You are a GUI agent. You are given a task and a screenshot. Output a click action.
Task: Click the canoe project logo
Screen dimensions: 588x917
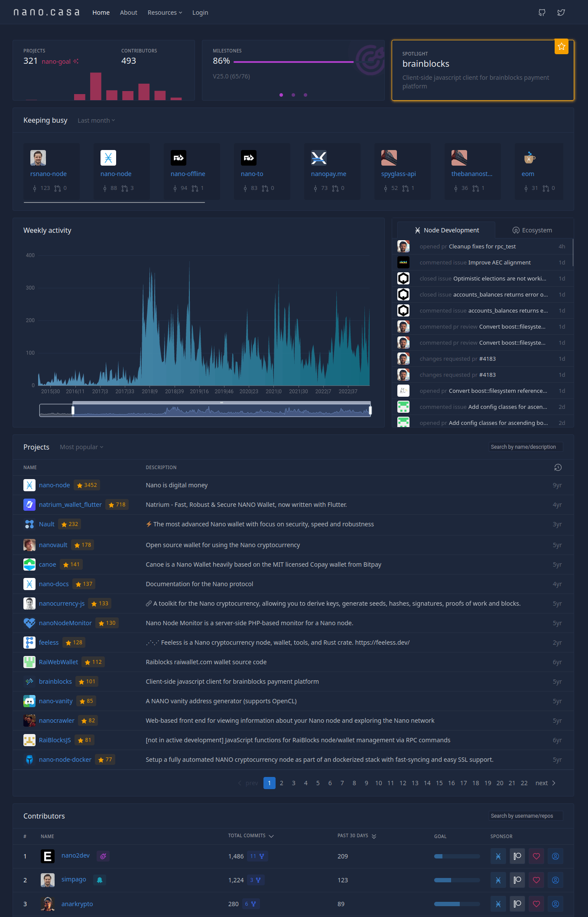(29, 565)
